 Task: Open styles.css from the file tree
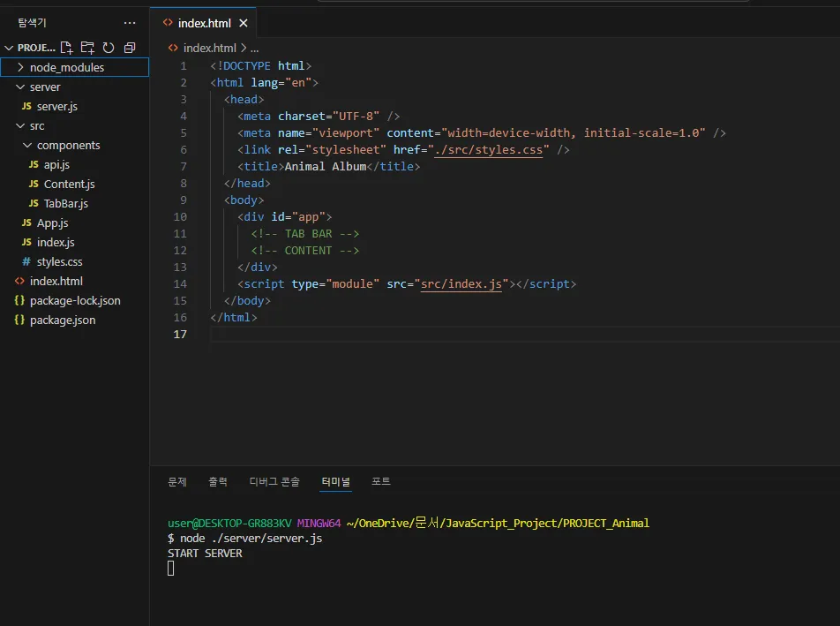click(x=59, y=261)
